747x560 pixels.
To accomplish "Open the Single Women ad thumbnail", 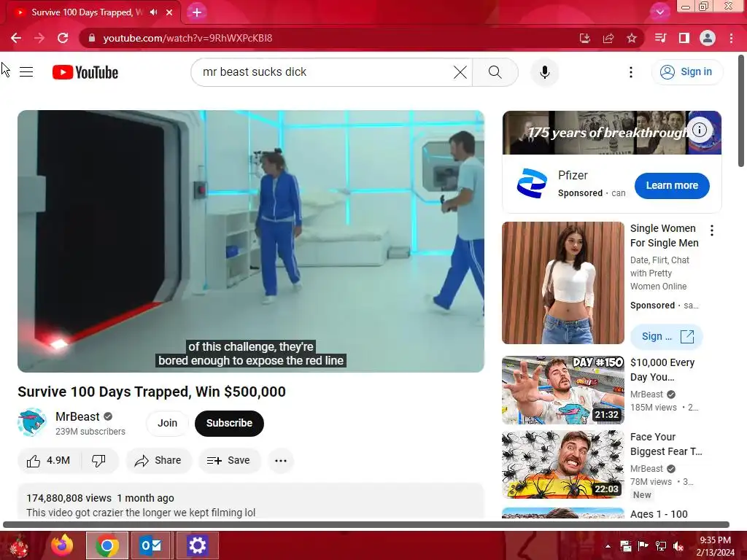I will tap(563, 283).
